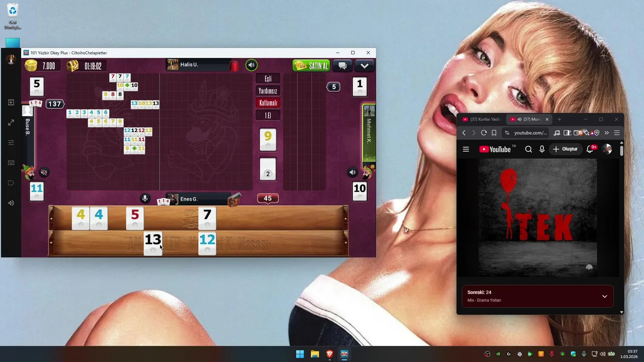
Task: Select the red Katlamalı option
Action: 268,103
